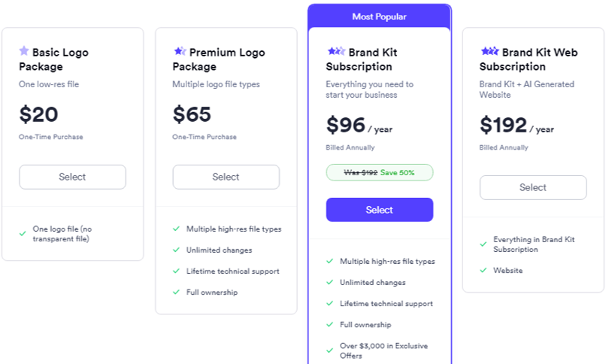The image size is (606, 364).
Task: Click the $96 / year price
Action: pos(359,125)
